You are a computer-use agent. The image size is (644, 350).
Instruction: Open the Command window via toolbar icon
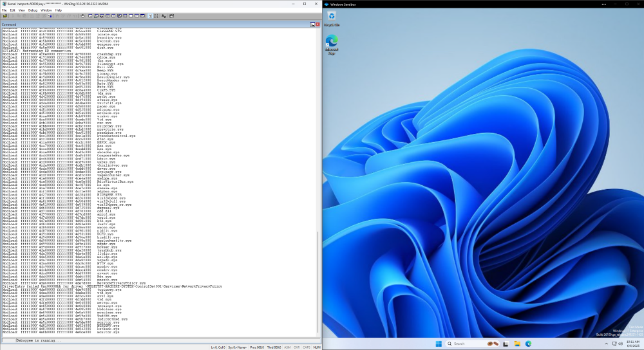point(90,16)
